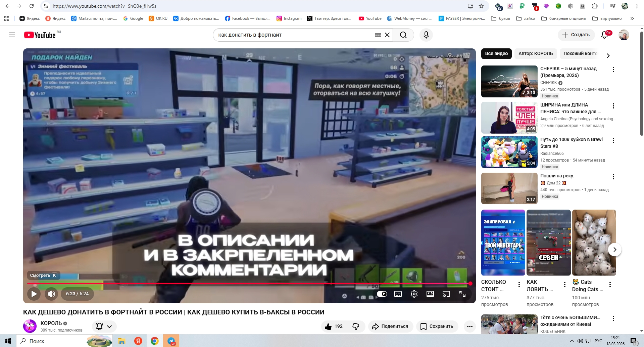
Task: Open the hamburger guide menu
Action: point(12,35)
